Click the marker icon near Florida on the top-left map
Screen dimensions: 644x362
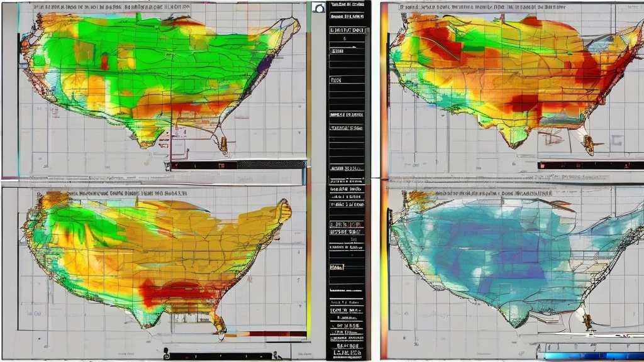[x=223, y=145]
